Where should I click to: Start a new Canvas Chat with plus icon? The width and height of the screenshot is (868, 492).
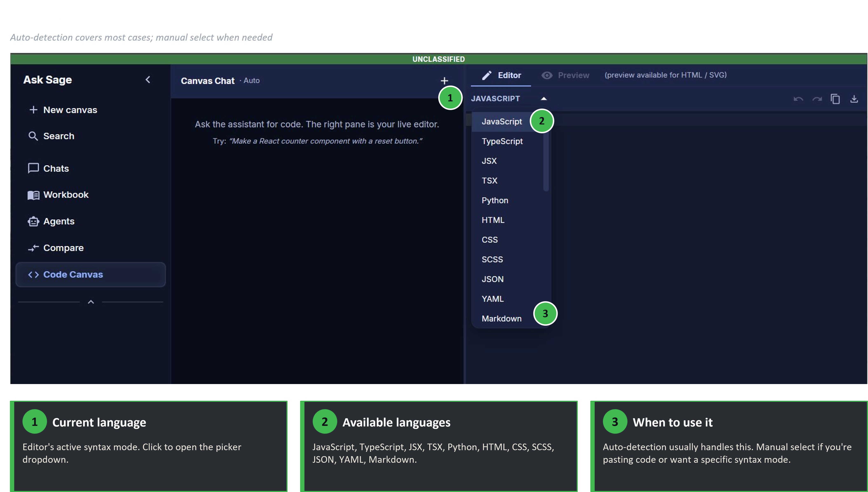pos(444,81)
